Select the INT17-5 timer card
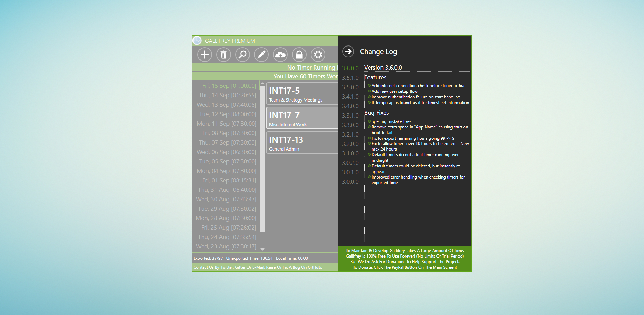Viewport: 644px width, 315px height. pyautogui.click(x=302, y=93)
